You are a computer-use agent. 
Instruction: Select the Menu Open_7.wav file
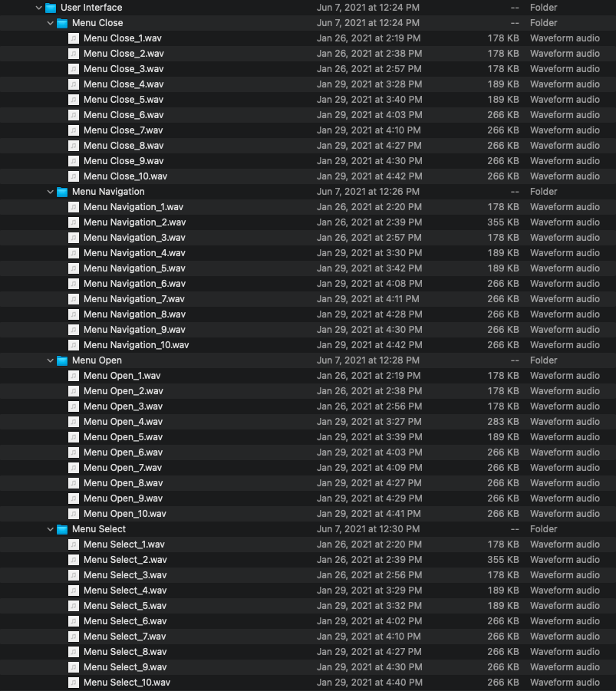[x=123, y=468]
